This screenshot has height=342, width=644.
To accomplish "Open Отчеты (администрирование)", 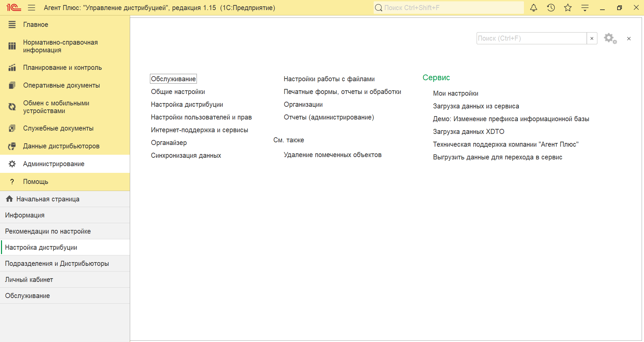I will point(329,117).
